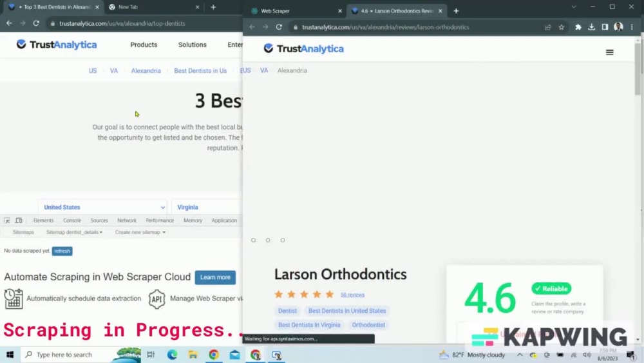Open the Mail app on taskbar
Image resolution: width=644 pixels, height=363 pixels.
click(x=235, y=355)
